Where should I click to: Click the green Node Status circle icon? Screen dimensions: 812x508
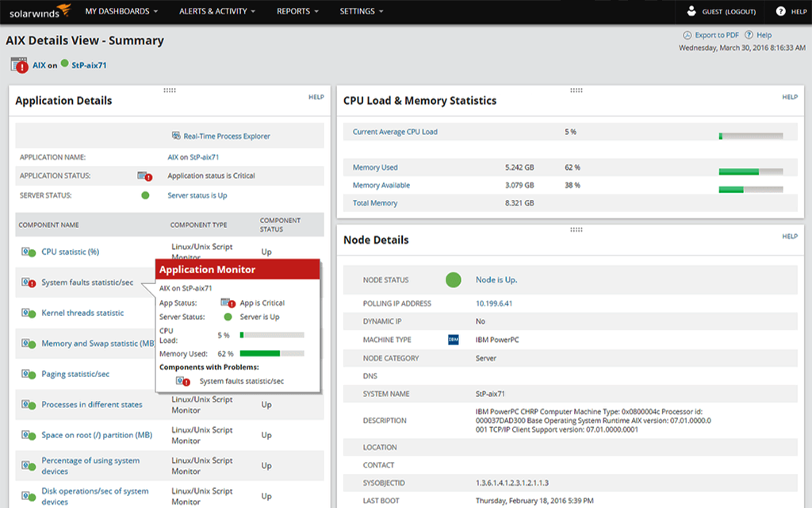pos(453,279)
